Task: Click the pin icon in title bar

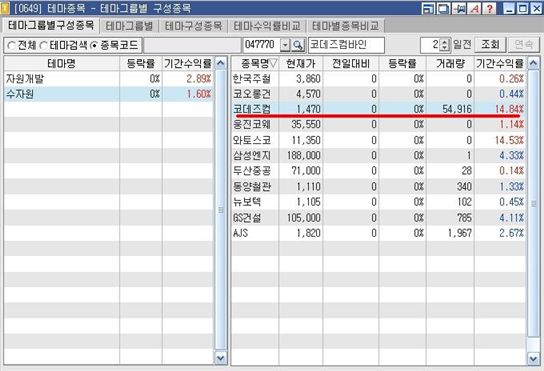Action: tap(460, 8)
